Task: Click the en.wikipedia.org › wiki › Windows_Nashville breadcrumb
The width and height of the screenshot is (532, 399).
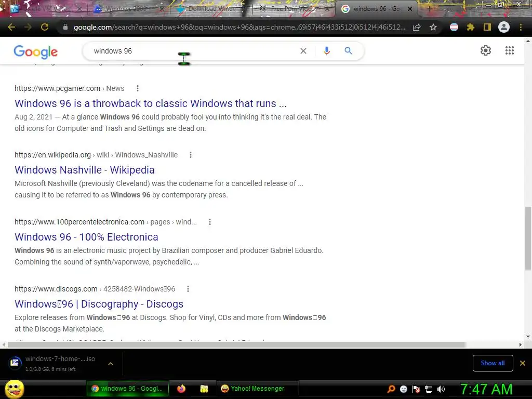Action: [x=96, y=155]
